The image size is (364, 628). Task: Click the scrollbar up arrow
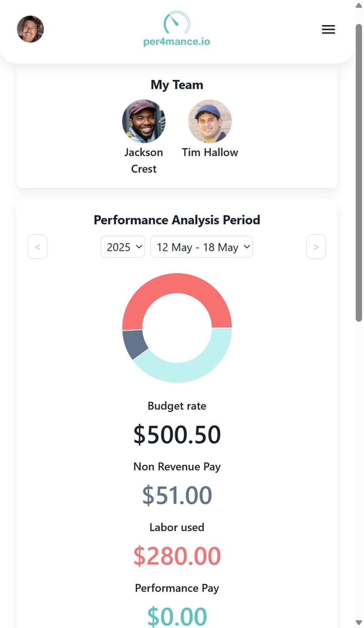[359, 5]
